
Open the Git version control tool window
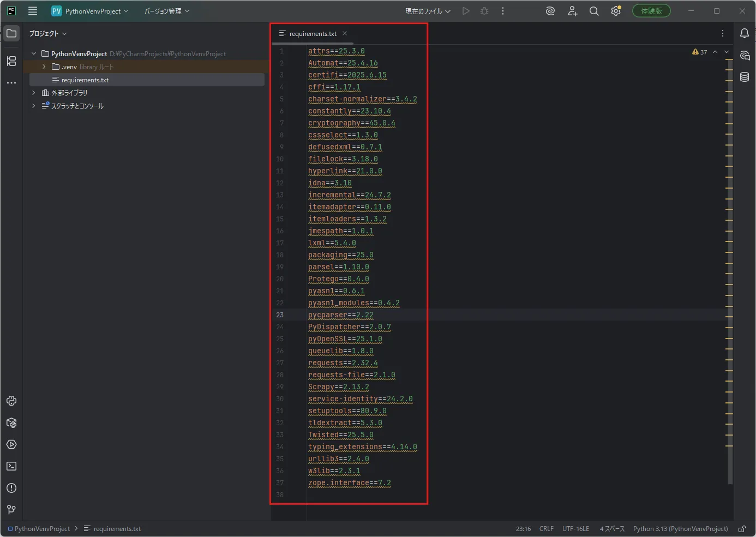pyautogui.click(x=11, y=510)
